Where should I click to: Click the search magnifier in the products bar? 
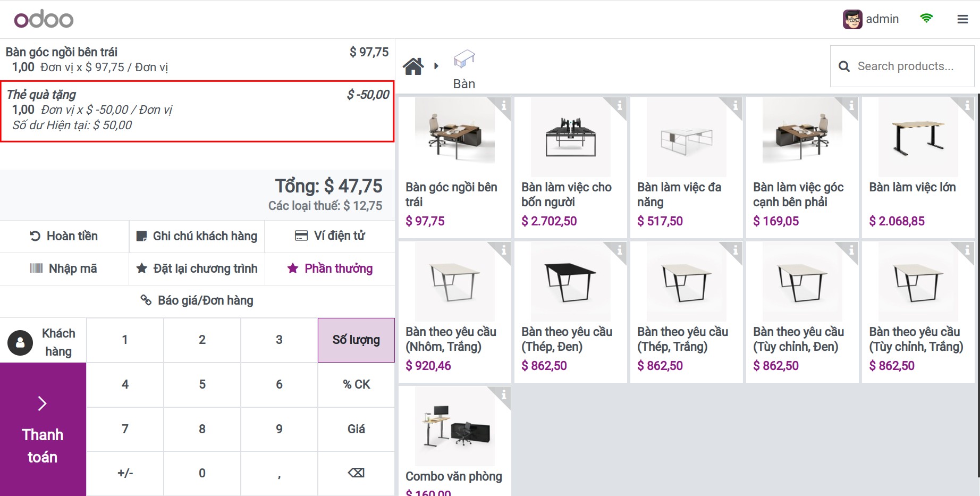(x=844, y=66)
